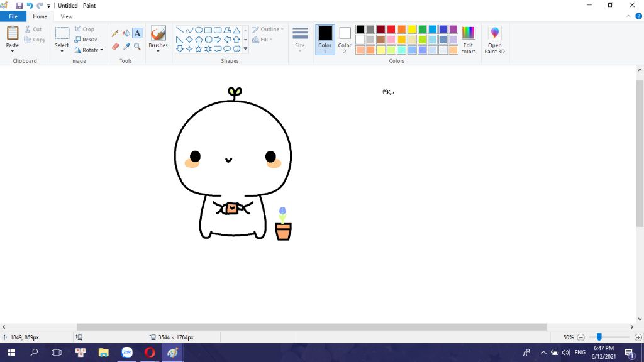Screen dimensions: 644x362
Task: Choose the Six-point star shape
Action: tap(208, 49)
